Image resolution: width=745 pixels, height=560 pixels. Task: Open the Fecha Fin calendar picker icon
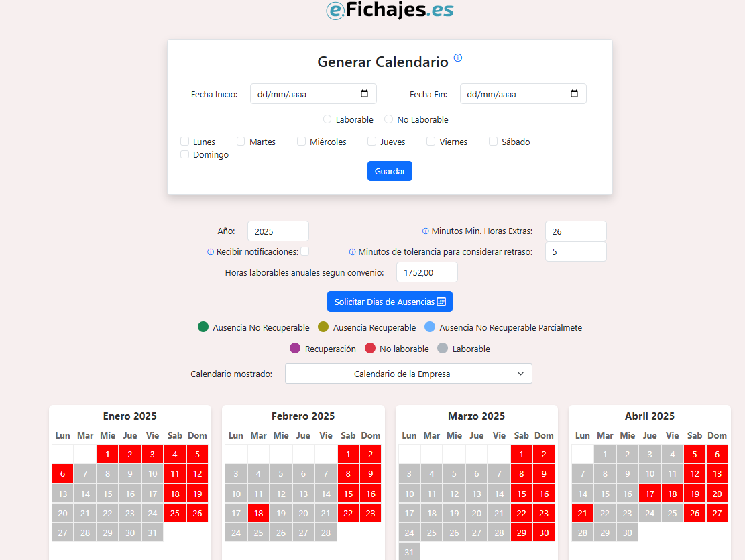pos(575,94)
